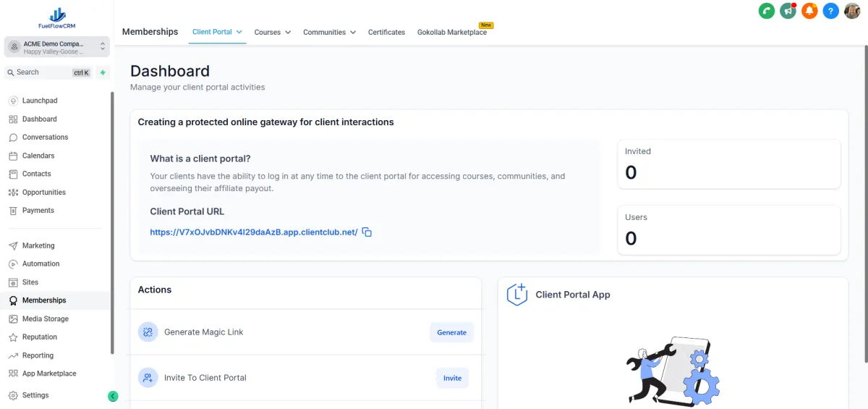Click the green phone dialer icon

point(766,11)
